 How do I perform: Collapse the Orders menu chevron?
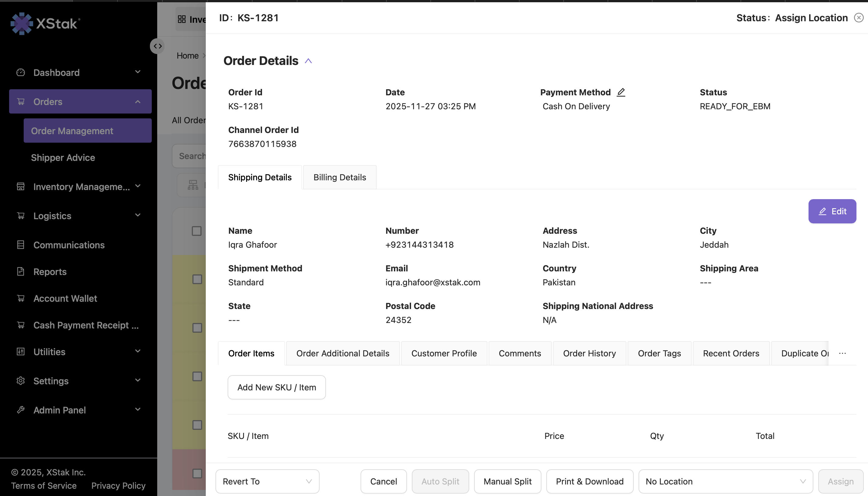[x=137, y=101]
